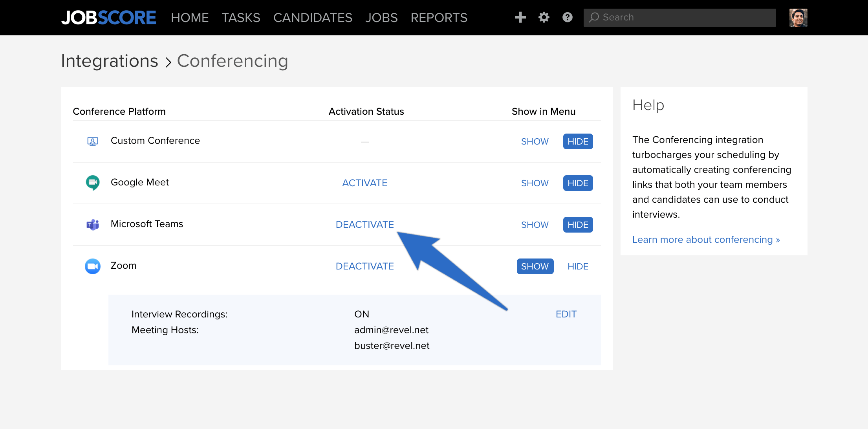Click the Zoom camera icon

coord(93,266)
